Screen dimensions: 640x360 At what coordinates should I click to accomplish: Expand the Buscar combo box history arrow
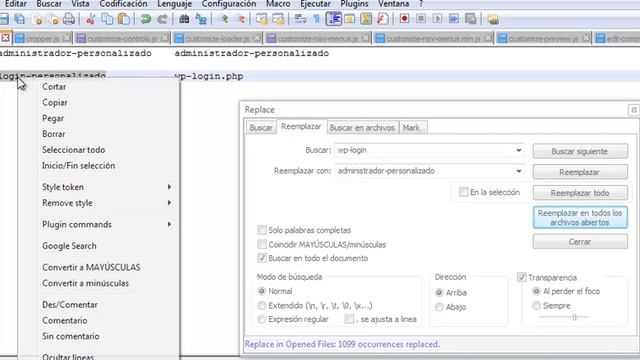coord(518,150)
